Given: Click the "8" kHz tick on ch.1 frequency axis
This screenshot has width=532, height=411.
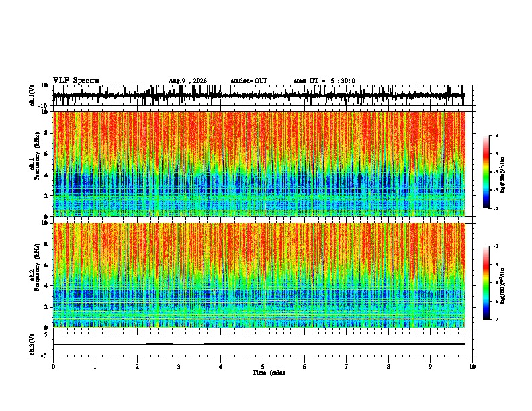Looking at the screenshot, I should click(x=47, y=133).
